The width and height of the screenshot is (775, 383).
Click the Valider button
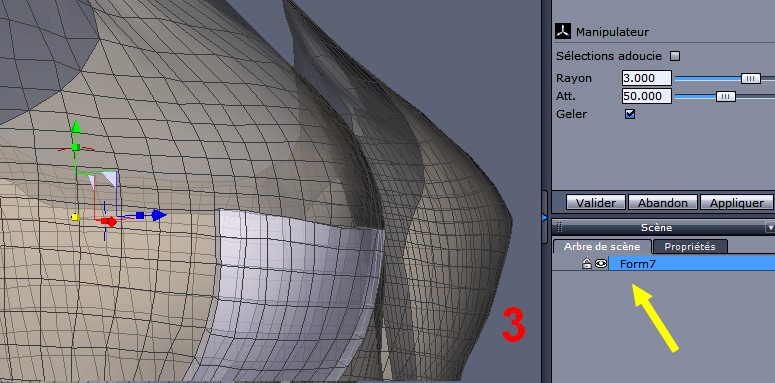coord(596,203)
